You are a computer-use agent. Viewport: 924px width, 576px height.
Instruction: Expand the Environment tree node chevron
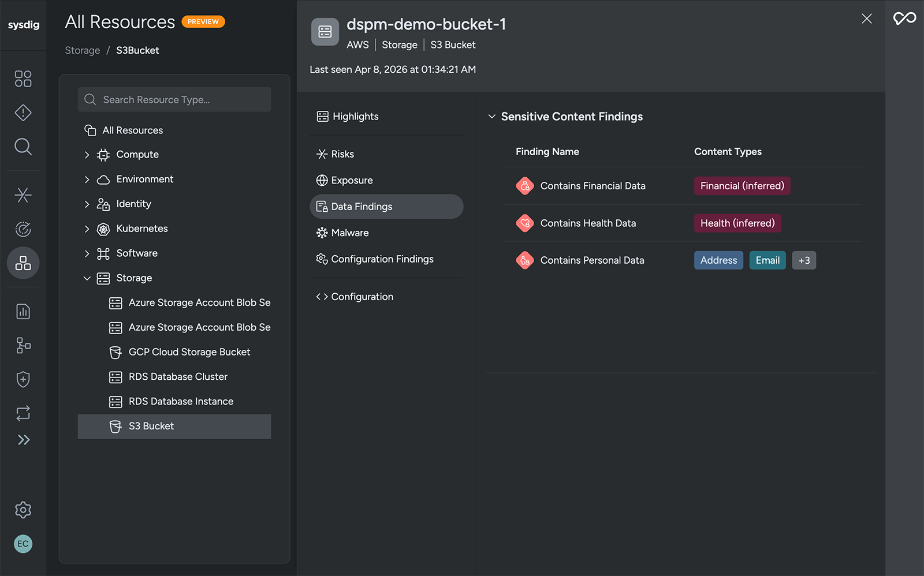(87, 179)
